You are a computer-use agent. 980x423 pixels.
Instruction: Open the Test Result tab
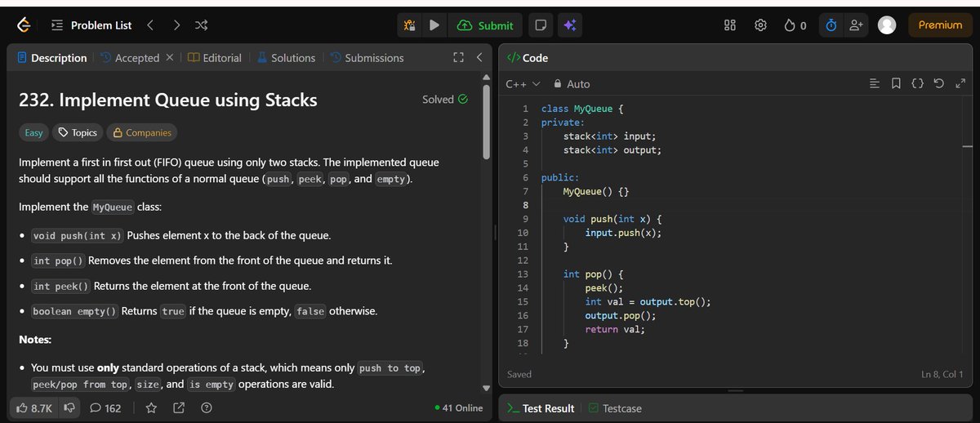click(x=541, y=407)
